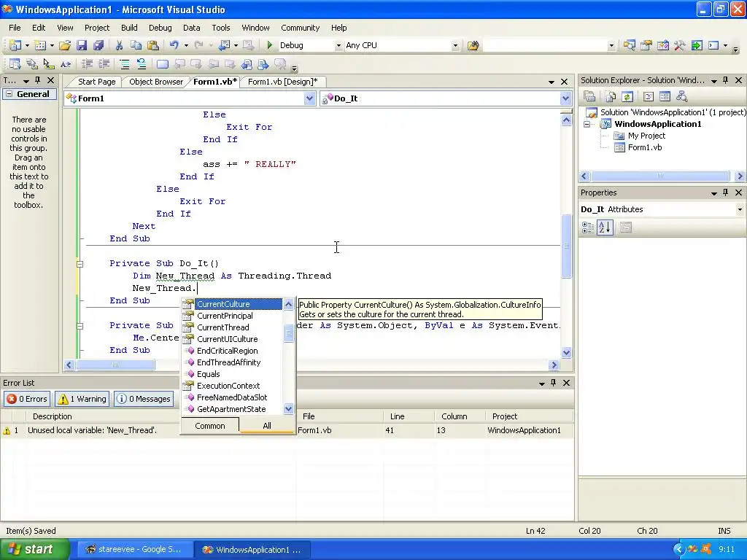Open the Community menu
The image size is (747, 560).
(x=300, y=28)
